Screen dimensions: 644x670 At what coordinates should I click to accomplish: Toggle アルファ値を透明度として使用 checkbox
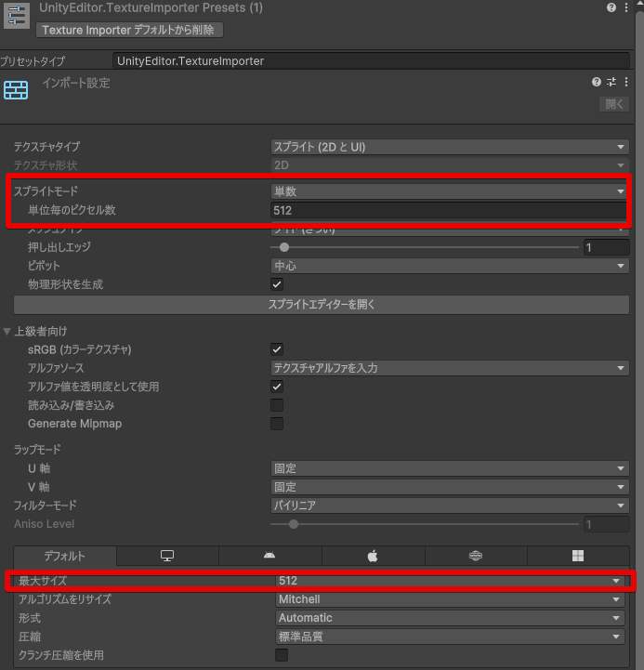click(x=277, y=387)
